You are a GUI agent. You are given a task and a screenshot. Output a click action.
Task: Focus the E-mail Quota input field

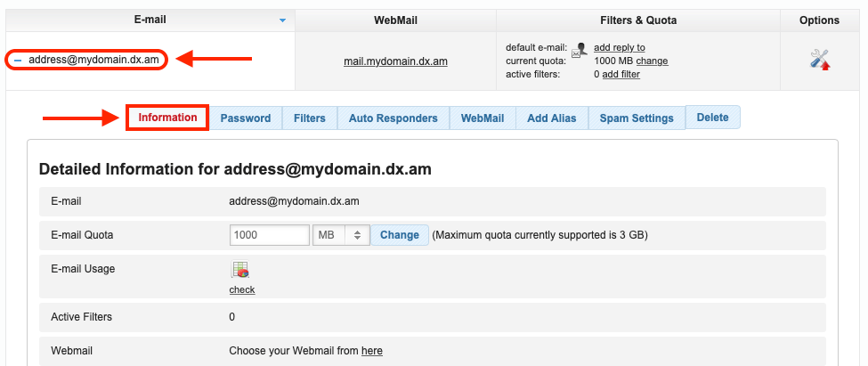coord(269,235)
